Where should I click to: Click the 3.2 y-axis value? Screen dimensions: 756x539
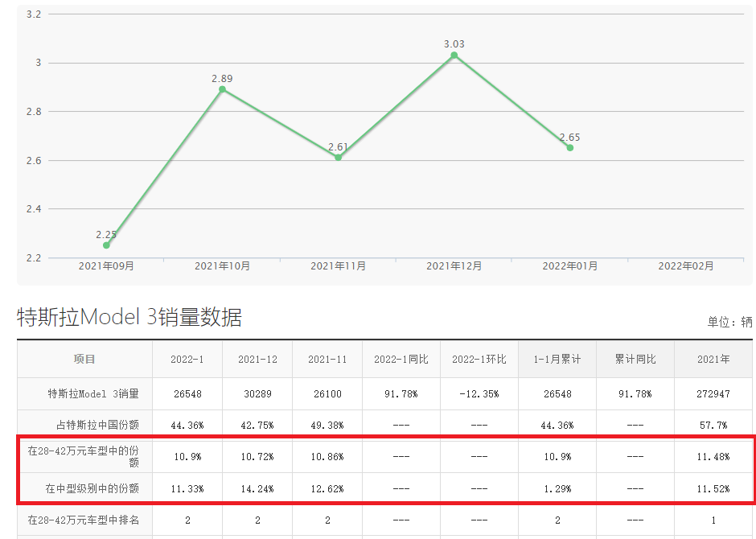pyautogui.click(x=34, y=14)
